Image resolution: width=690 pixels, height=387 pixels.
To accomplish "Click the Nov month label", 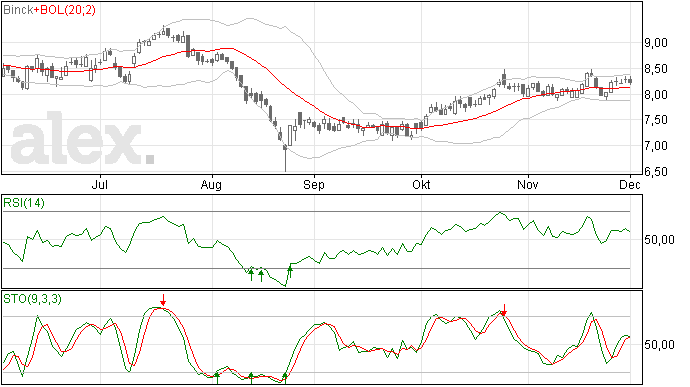I will [x=528, y=184].
